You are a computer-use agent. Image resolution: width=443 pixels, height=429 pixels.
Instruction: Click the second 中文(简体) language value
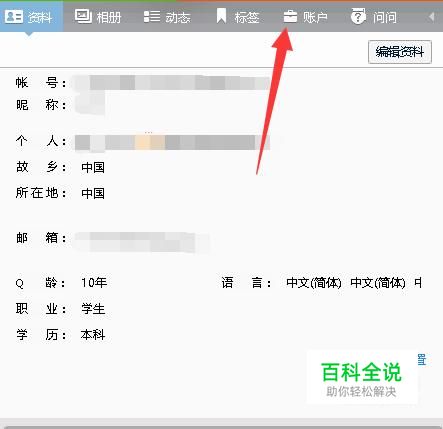pos(378,283)
